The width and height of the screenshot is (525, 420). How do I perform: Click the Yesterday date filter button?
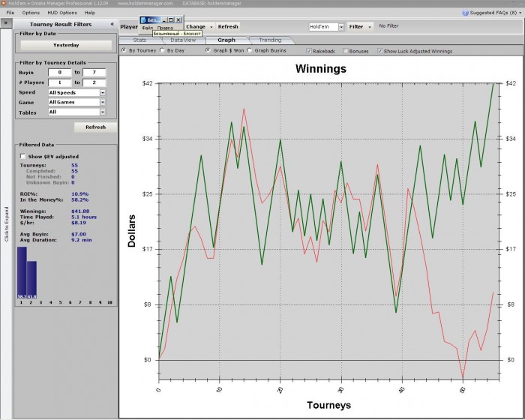(x=66, y=45)
